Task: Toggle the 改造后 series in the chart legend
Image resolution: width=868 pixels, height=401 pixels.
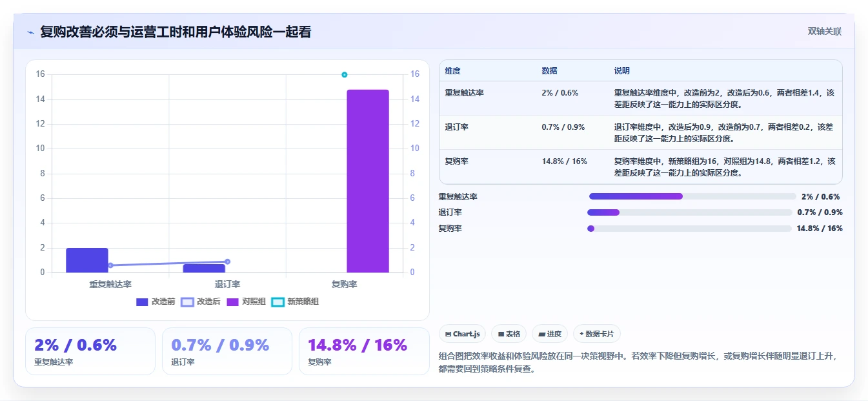Action: click(201, 302)
